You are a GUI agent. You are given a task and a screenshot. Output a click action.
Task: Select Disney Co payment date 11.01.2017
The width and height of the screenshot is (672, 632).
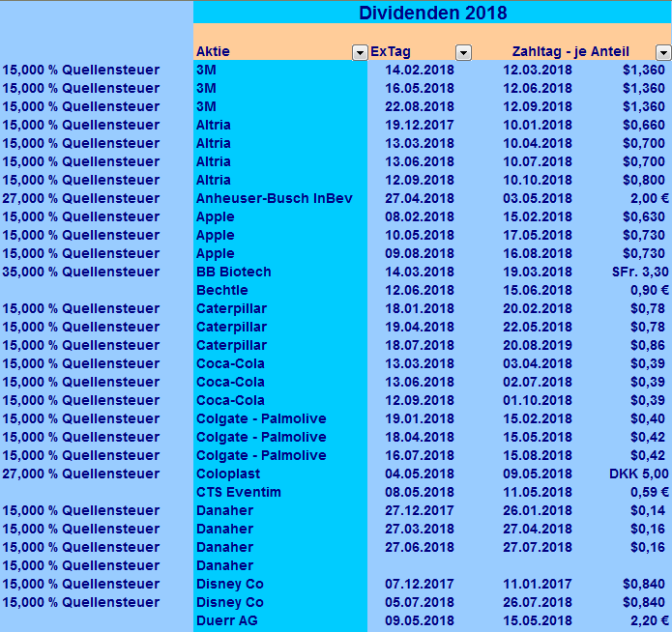tap(538, 584)
